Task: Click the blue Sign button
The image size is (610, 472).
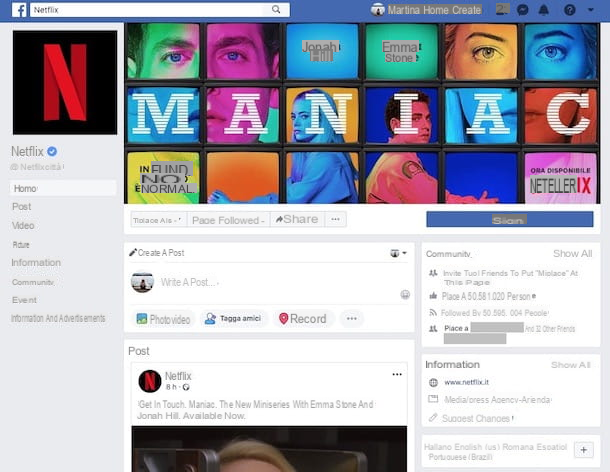Action: coord(510,219)
